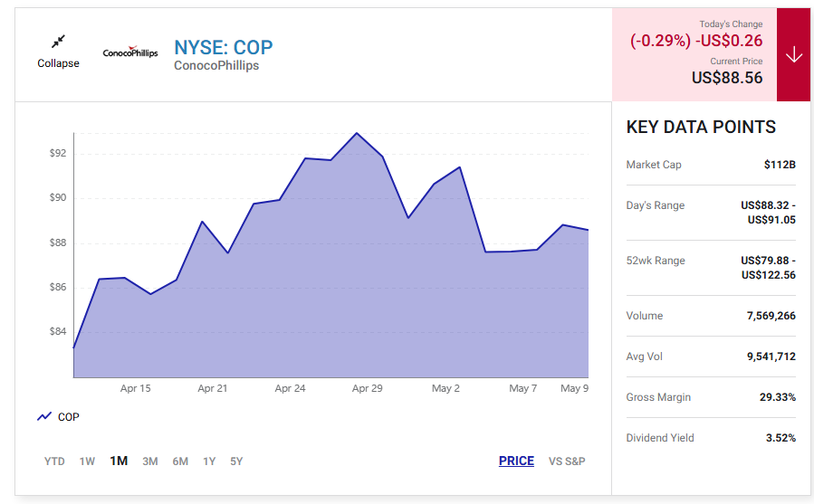Select the YTD time range
814x504 pixels.
click(x=54, y=461)
